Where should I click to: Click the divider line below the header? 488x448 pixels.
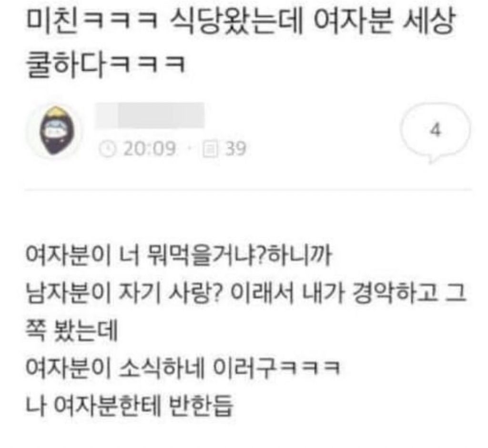pos(248,189)
